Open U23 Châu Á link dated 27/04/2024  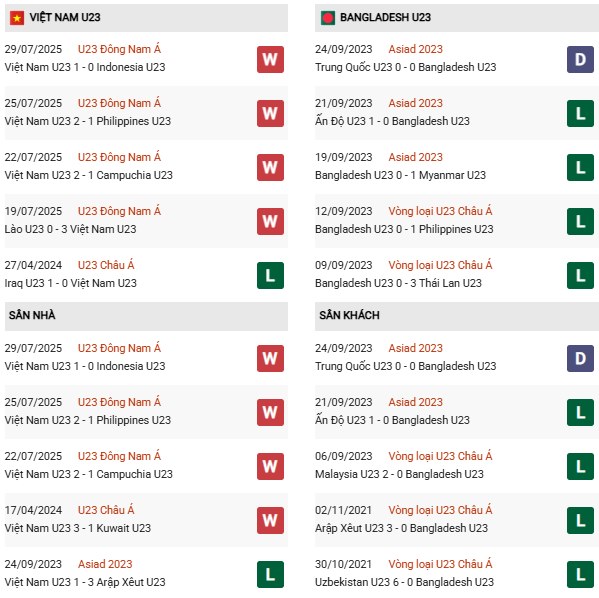106,265
